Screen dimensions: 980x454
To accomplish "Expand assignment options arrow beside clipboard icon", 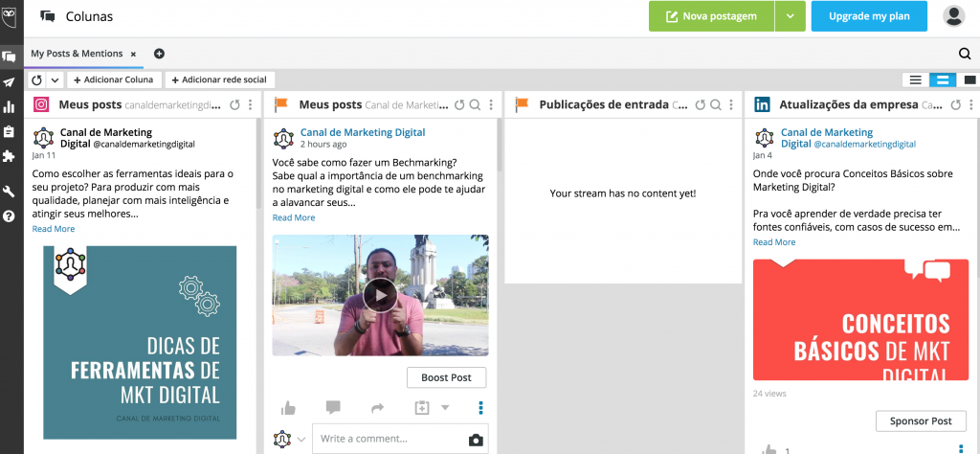I will (x=445, y=408).
